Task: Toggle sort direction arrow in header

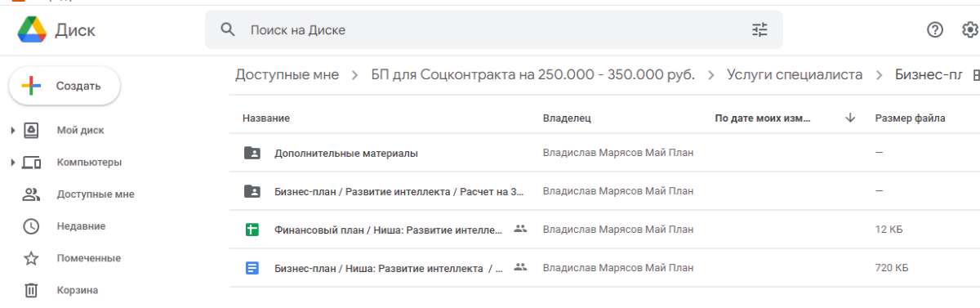Action: (x=850, y=118)
